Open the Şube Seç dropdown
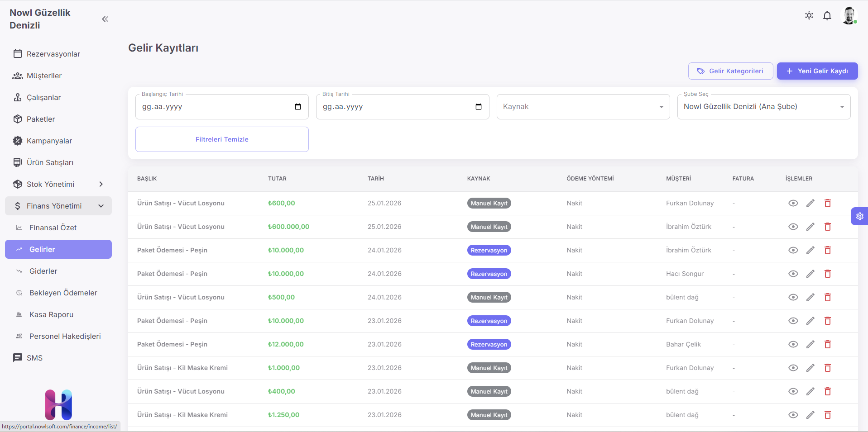The height and width of the screenshot is (432, 868). [763, 107]
